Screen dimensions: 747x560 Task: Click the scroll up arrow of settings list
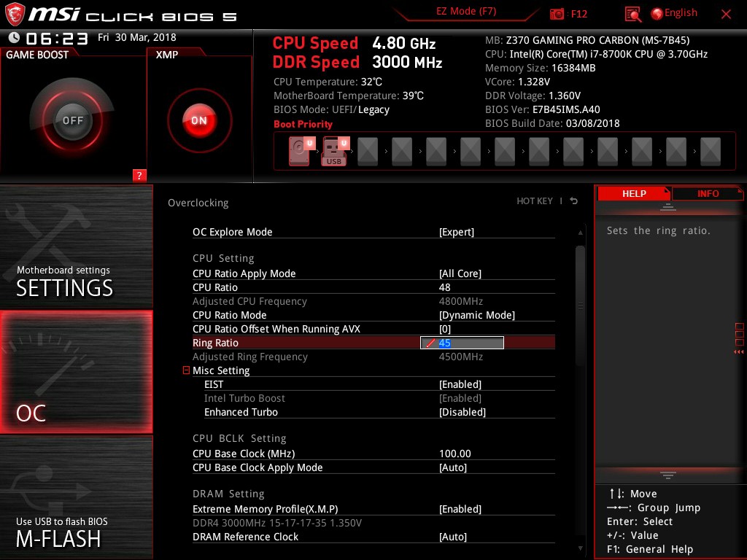[x=580, y=233]
